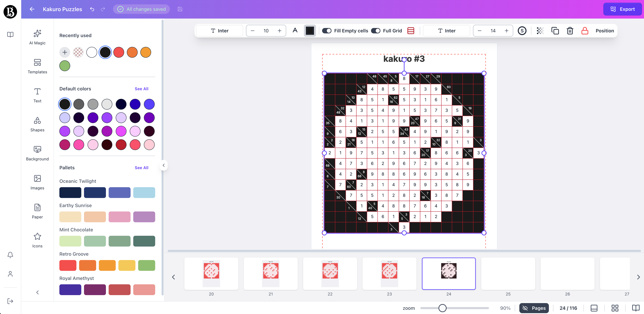Lock the selected element
This screenshot has width=644, height=314.
[584, 31]
